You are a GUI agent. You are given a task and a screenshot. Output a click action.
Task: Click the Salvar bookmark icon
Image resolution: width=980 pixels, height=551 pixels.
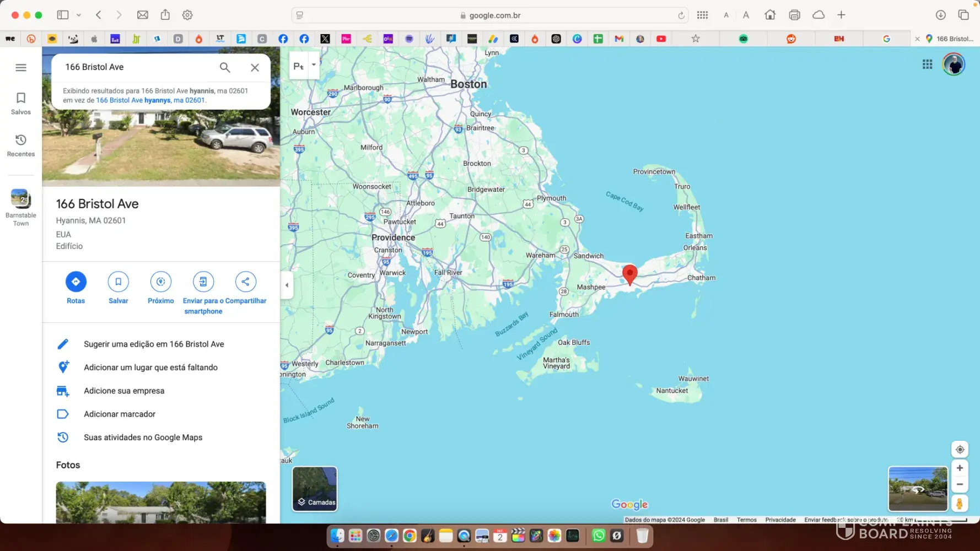[118, 282]
